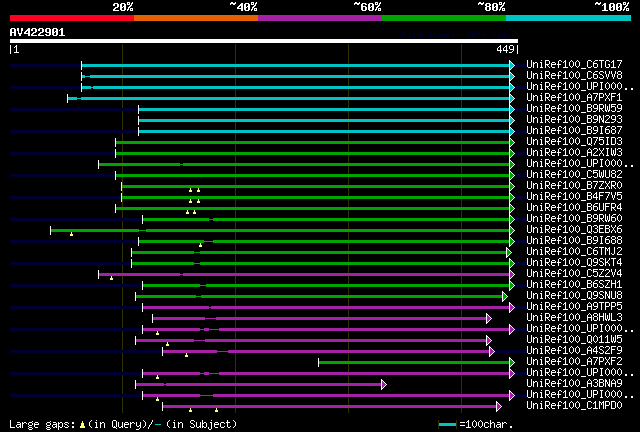Screen dimensions: 640x432
Task: Click the yellow gap marker under the A4S2F9 alignment
Action: [187, 355]
